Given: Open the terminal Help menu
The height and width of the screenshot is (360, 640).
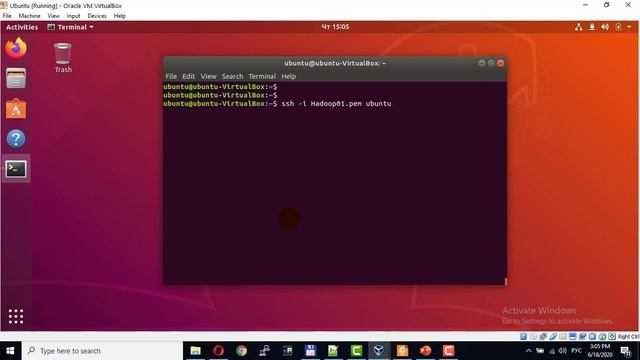Looking at the screenshot, I should coord(289,76).
